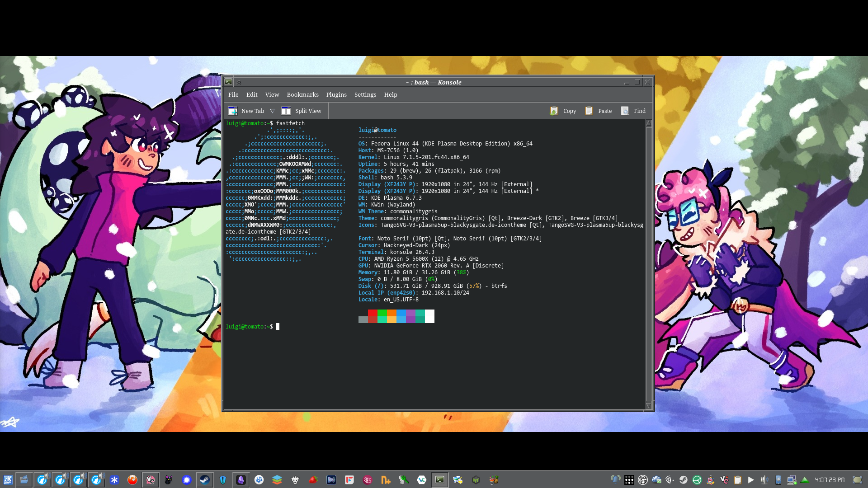This screenshot has height=488, width=868.
Task: Click the scrollbar down arrow in Konsole
Action: click(649, 406)
